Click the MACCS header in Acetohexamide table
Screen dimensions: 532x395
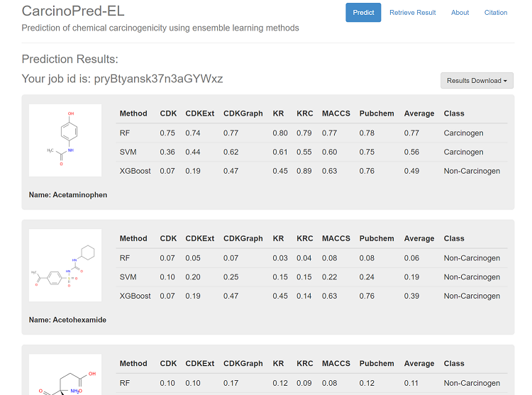(336, 238)
